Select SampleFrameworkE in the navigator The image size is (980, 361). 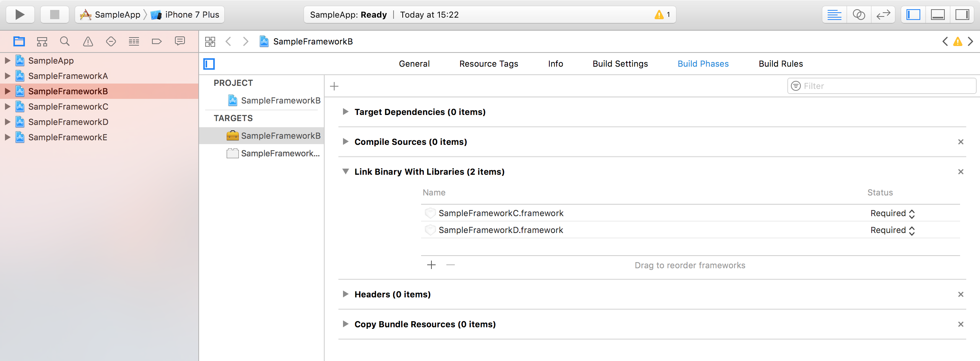tap(99, 137)
